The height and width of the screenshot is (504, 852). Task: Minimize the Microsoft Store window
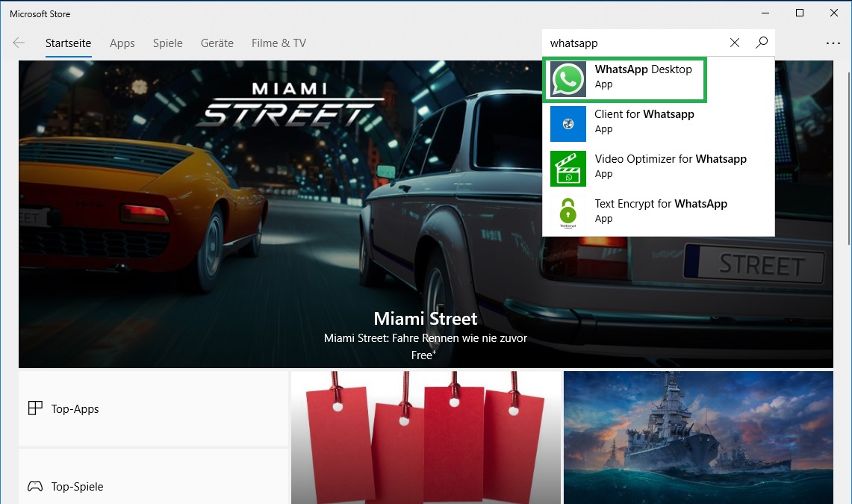pos(765,13)
